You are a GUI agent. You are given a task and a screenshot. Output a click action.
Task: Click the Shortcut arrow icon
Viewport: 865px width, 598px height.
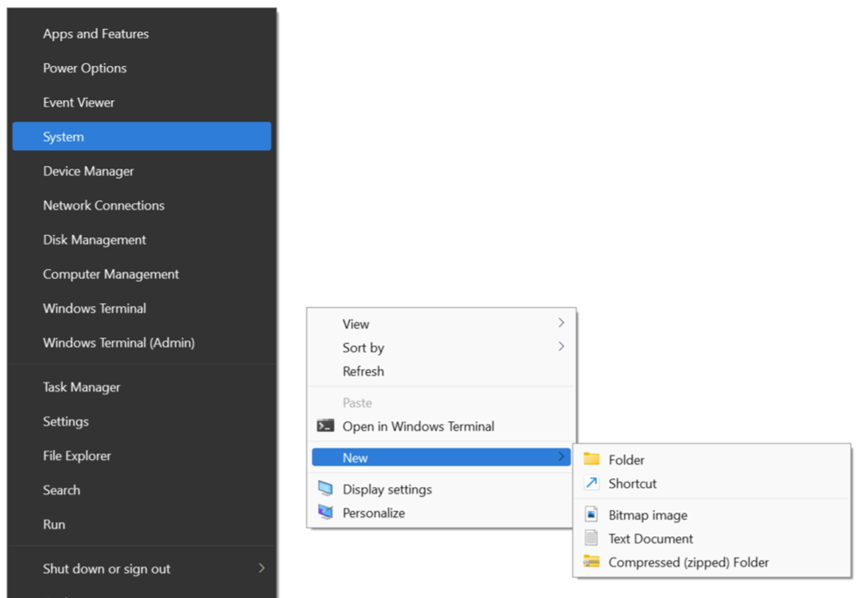[x=591, y=483]
